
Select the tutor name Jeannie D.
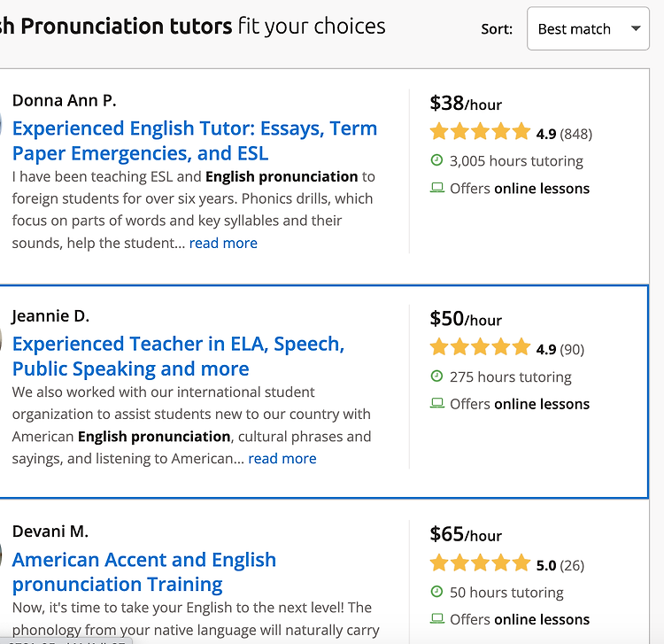[x=50, y=316]
